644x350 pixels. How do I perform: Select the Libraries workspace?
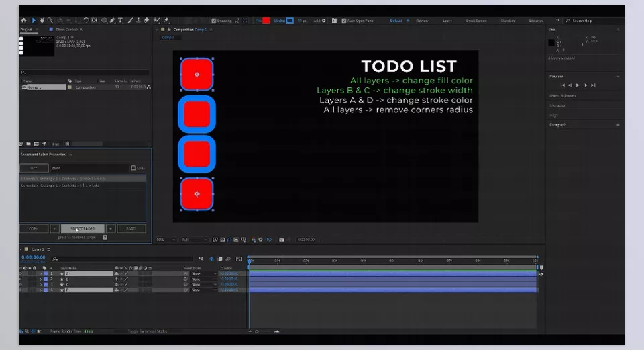(535, 21)
